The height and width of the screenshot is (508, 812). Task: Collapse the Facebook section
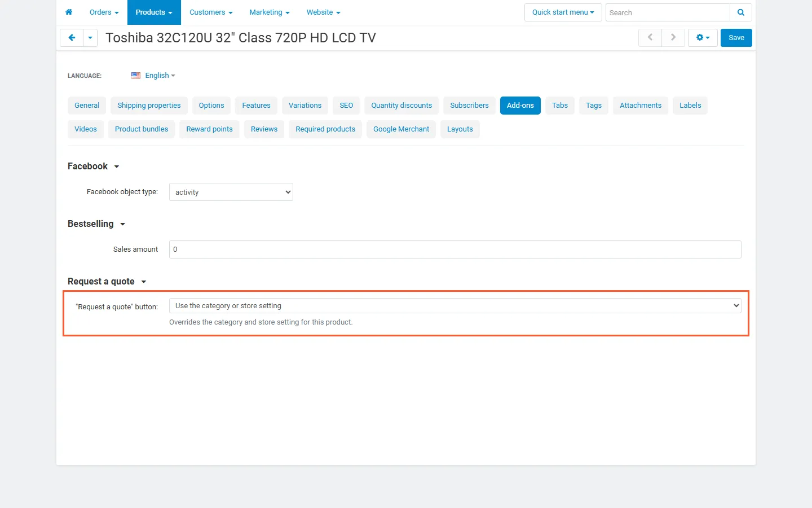click(94, 167)
